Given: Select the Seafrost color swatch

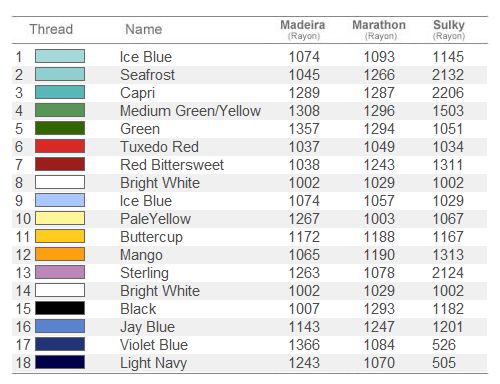Looking at the screenshot, I should [60, 74].
